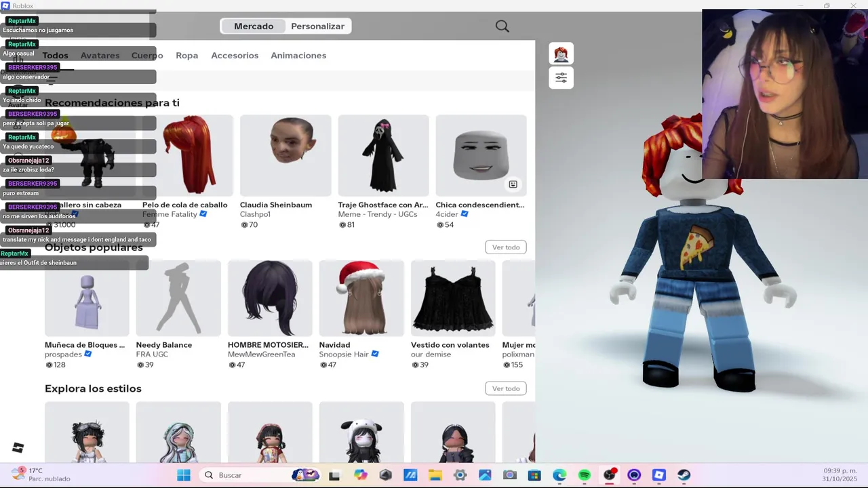The width and height of the screenshot is (868, 488).
Task: Open File Explorer from the taskbar
Action: [435, 475]
